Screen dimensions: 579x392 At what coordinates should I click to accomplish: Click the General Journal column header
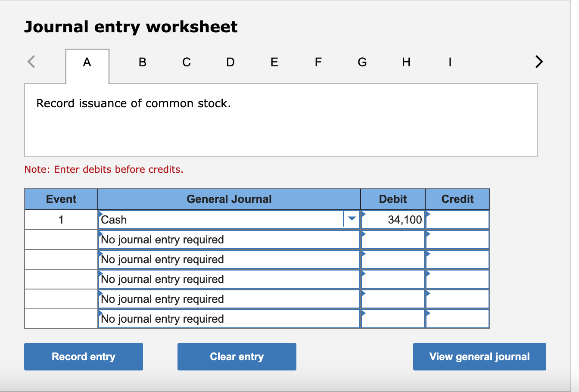click(229, 199)
